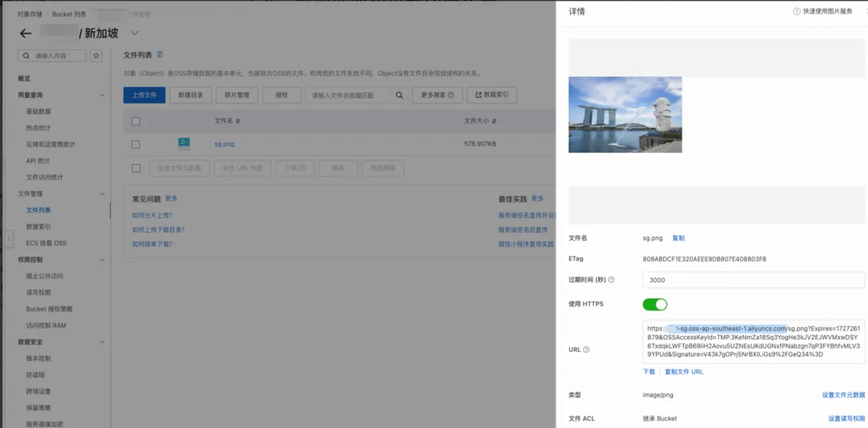Click the Merlion image preview thumbnail
Image resolution: width=868 pixels, height=428 pixels.
click(x=625, y=115)
